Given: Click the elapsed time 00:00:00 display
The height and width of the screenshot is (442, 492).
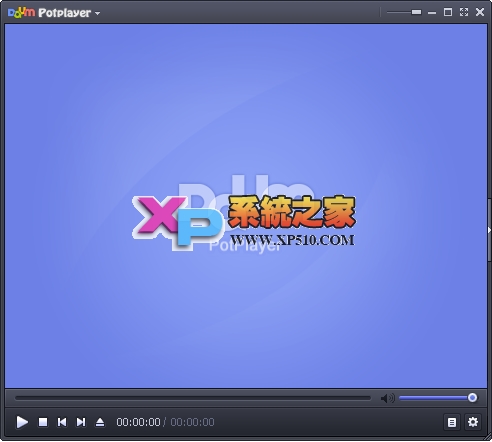Looking at the screenshot, I should coord(138,422).
